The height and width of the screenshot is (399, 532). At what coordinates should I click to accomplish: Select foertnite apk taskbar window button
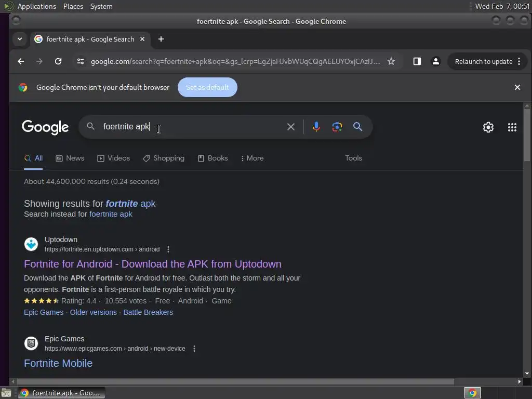[x=61, y=393]
